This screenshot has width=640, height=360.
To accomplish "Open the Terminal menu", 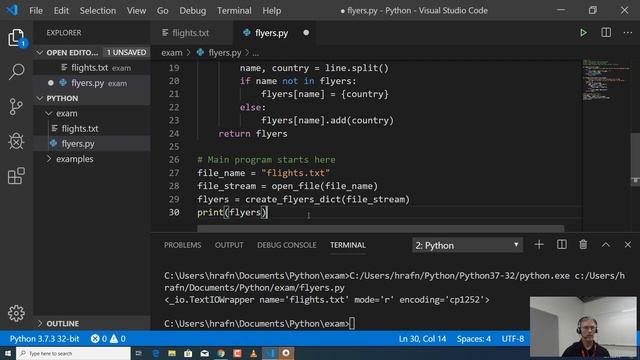I will (234, 10).
